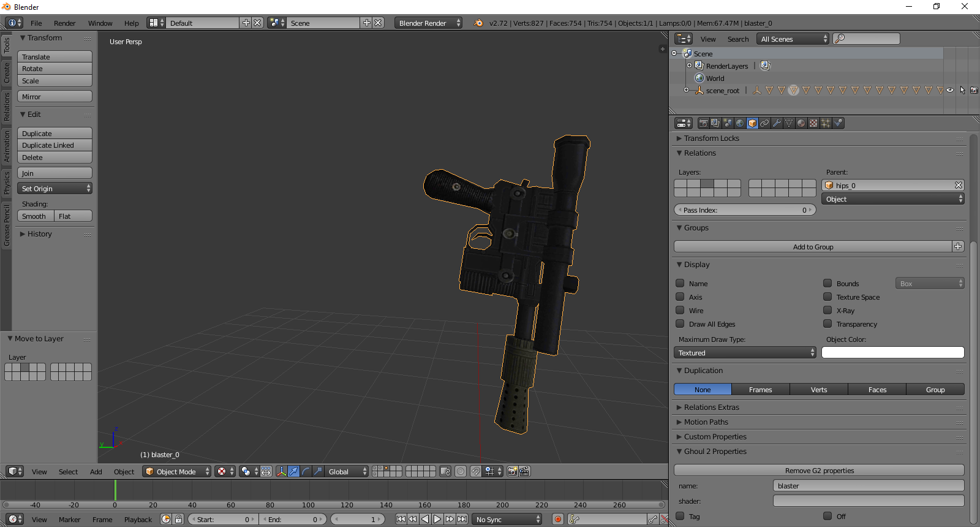Viewport: 980px width, 527px height.
Task: Open the Material properties sphere tab
Action: click(801, 123)
